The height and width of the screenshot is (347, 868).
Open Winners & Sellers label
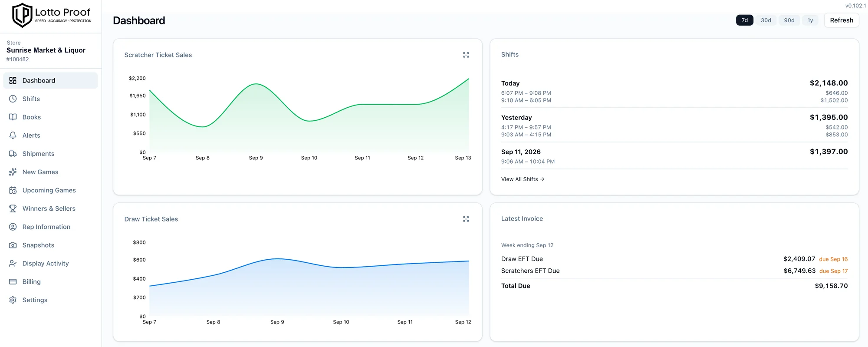pos(49,208)
